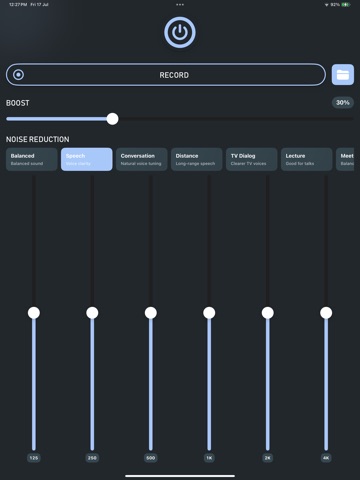
Task: Choose the Conversation preset
Action: [142, 159]
